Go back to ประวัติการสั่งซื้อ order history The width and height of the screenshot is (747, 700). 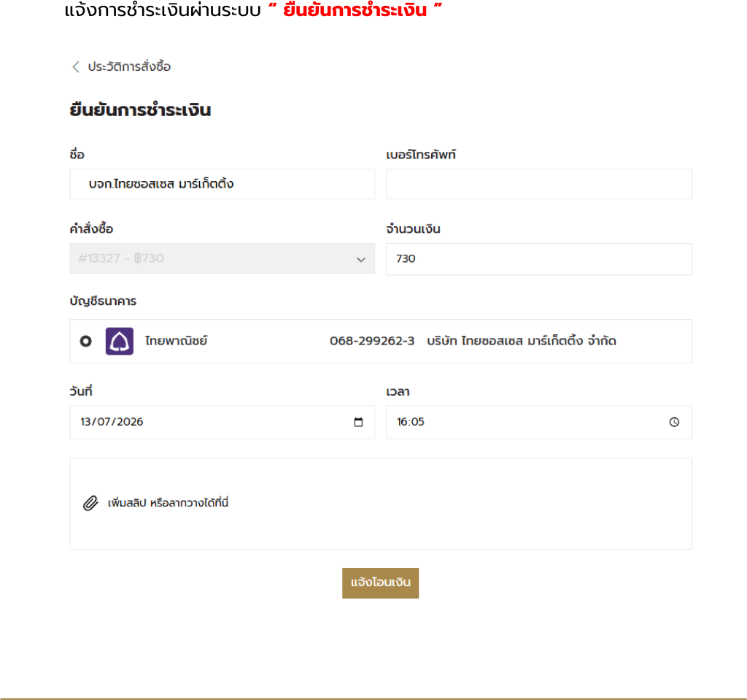coord(129,66)
